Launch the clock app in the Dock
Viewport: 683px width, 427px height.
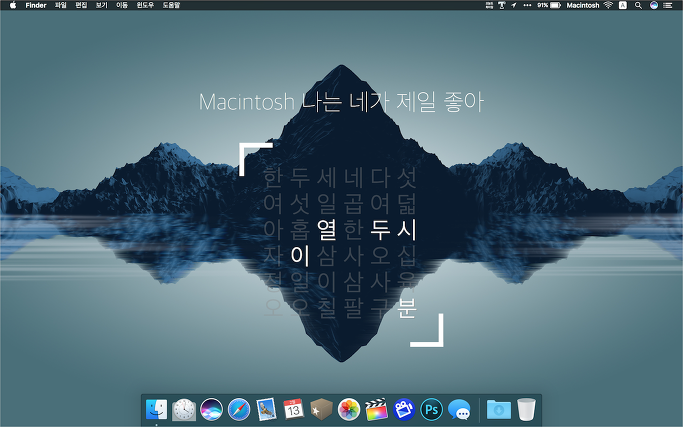click(x=184, y=410)
